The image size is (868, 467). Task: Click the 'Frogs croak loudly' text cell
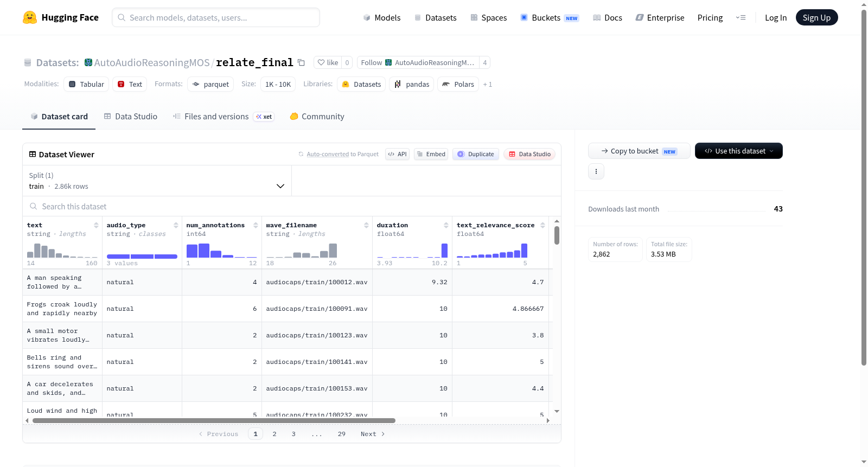point(62,309)
